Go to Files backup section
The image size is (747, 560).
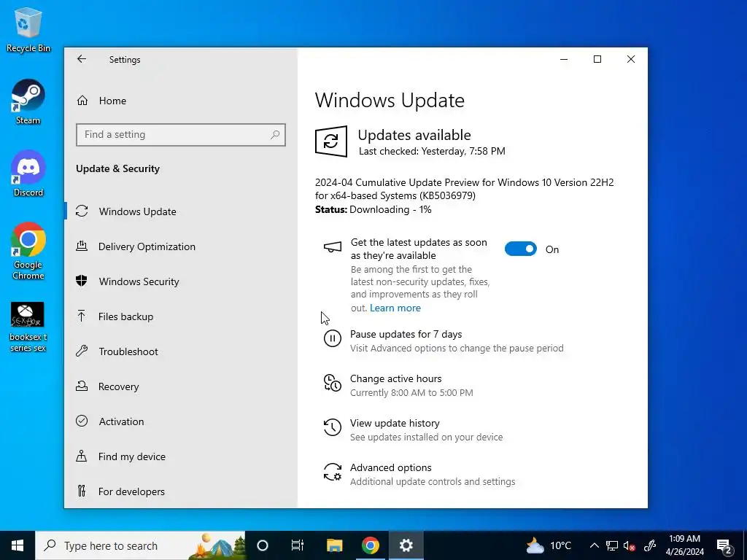(x=181, y=316)
